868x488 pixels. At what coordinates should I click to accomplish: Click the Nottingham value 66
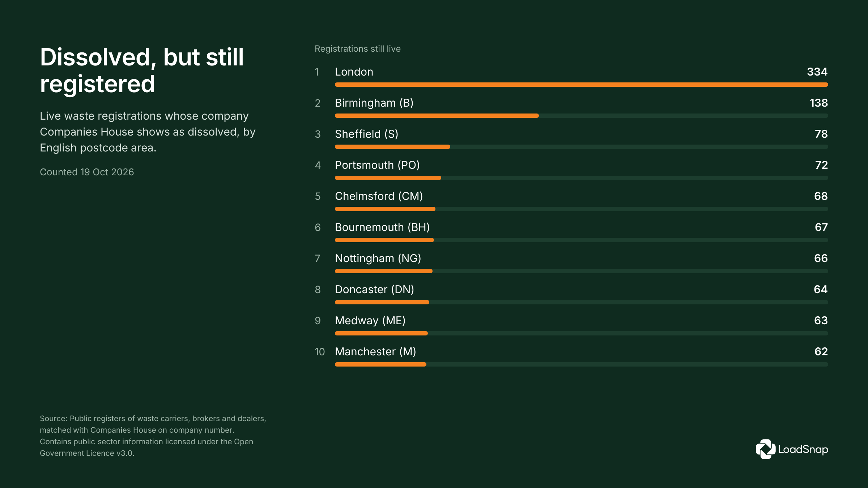[821, 258]
